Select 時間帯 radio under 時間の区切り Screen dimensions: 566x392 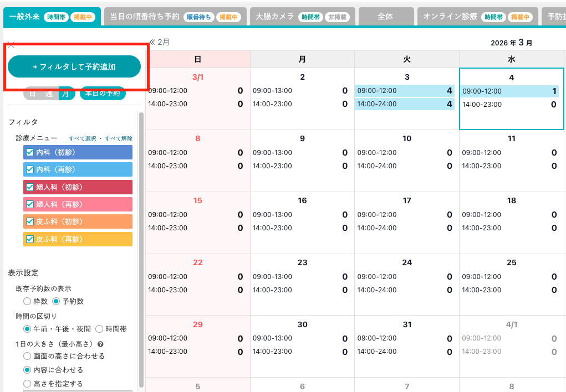pos(99,329)
